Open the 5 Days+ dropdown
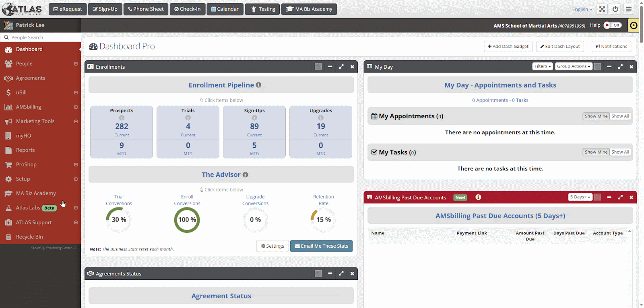Image resolution: width=644 pixels, height=308 pixels. point(580,197)
